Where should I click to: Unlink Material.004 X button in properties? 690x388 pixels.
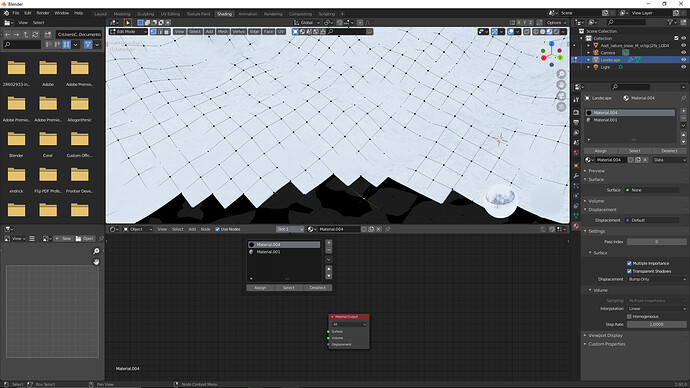[x=645, y=160]
